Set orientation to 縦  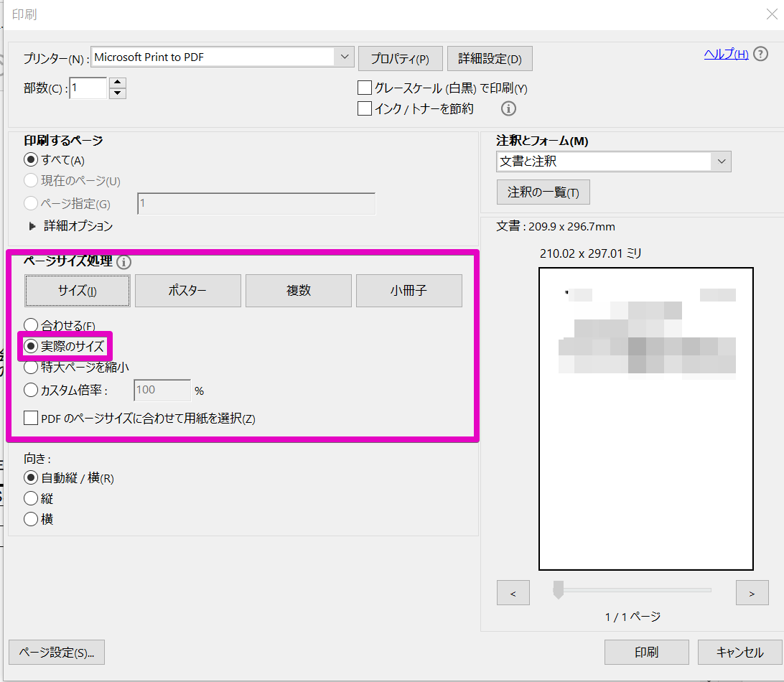pyautogui.click(x=31, y=498)
